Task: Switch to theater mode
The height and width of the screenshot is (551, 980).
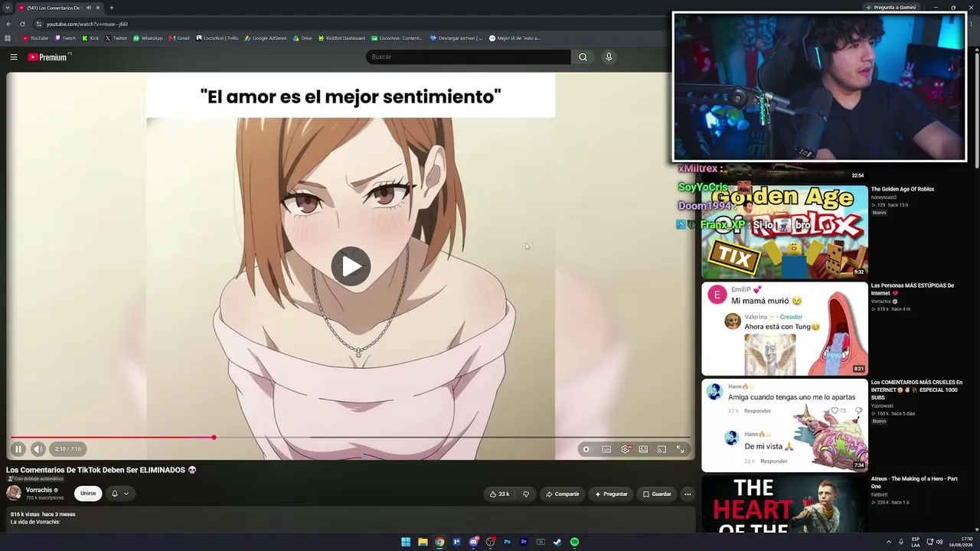Action: pyautogui.click(x=643, y=449)
